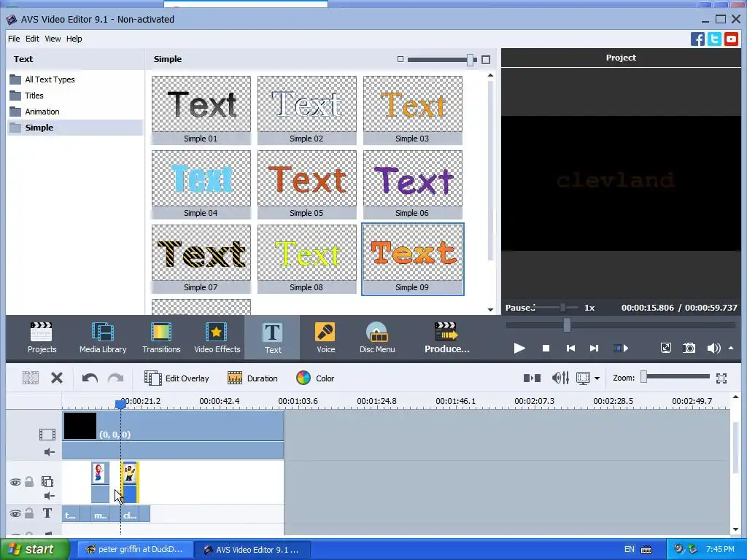
Task: Adjust the thumbnail size slider
Action: 471,60
